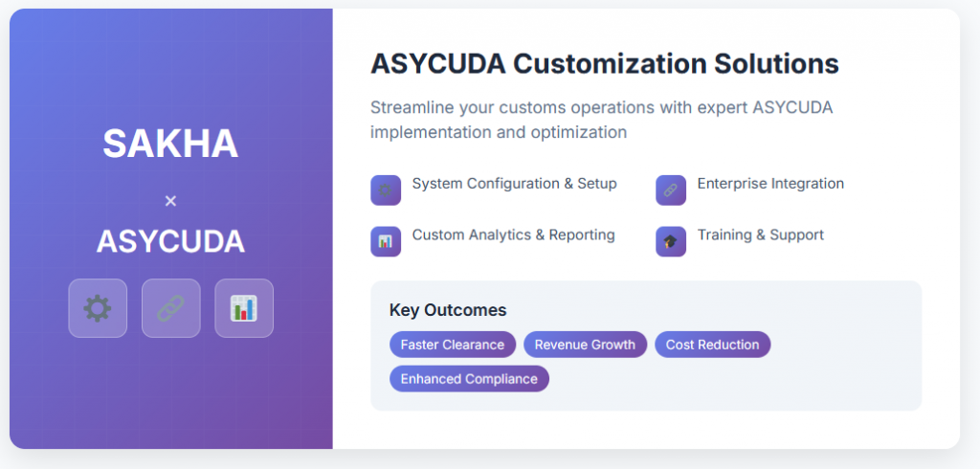
Task: Open the Training & Support text label
Action: pos(761,235)
